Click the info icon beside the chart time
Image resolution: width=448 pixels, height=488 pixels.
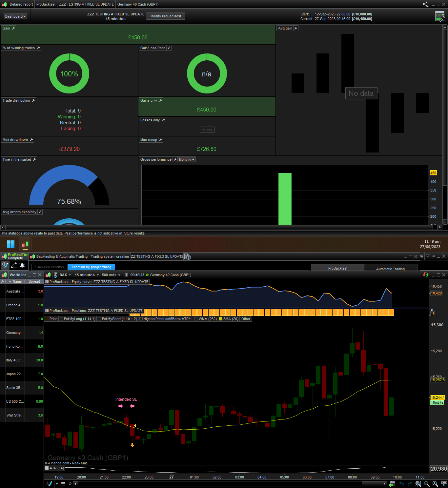tap(126, 275)
